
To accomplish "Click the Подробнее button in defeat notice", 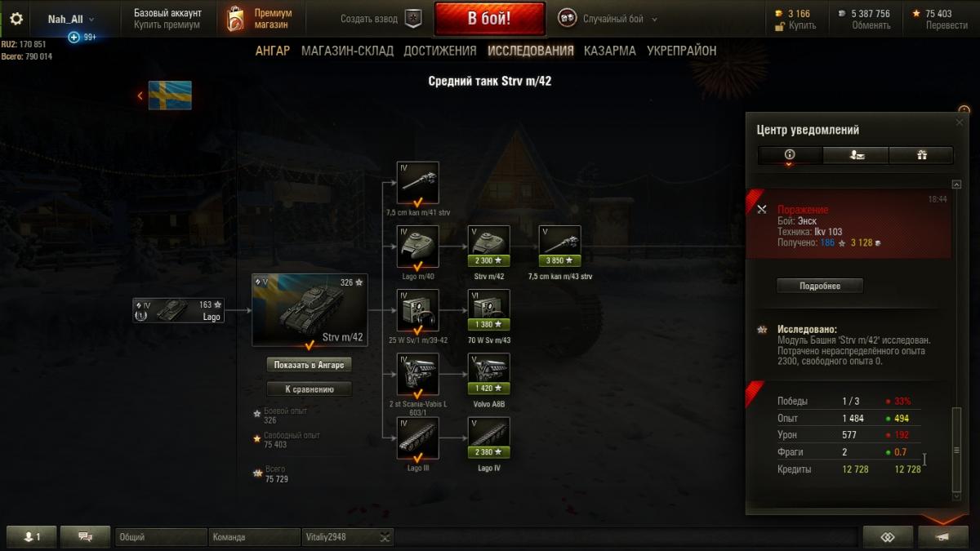I will tap(819, 286).
